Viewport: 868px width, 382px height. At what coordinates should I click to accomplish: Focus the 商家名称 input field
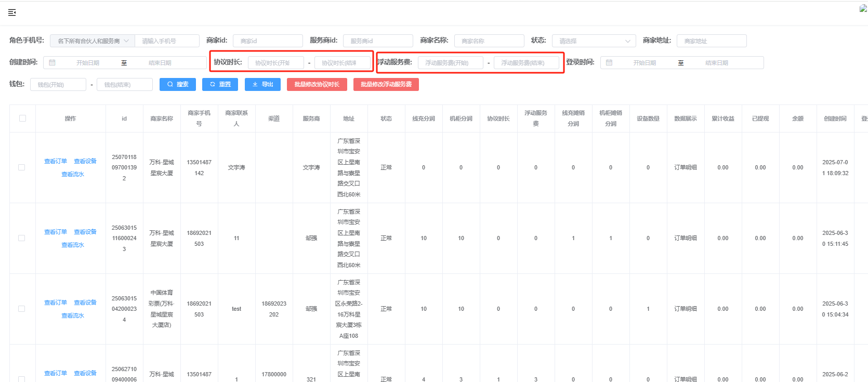point(489,41)
